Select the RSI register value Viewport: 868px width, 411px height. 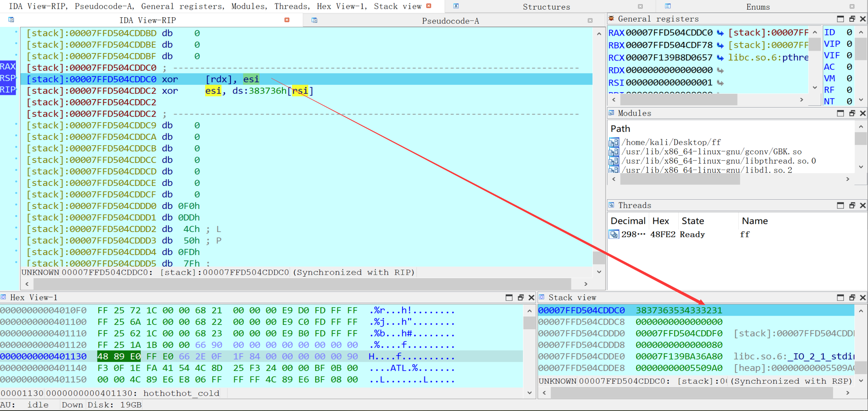(669, 82)
